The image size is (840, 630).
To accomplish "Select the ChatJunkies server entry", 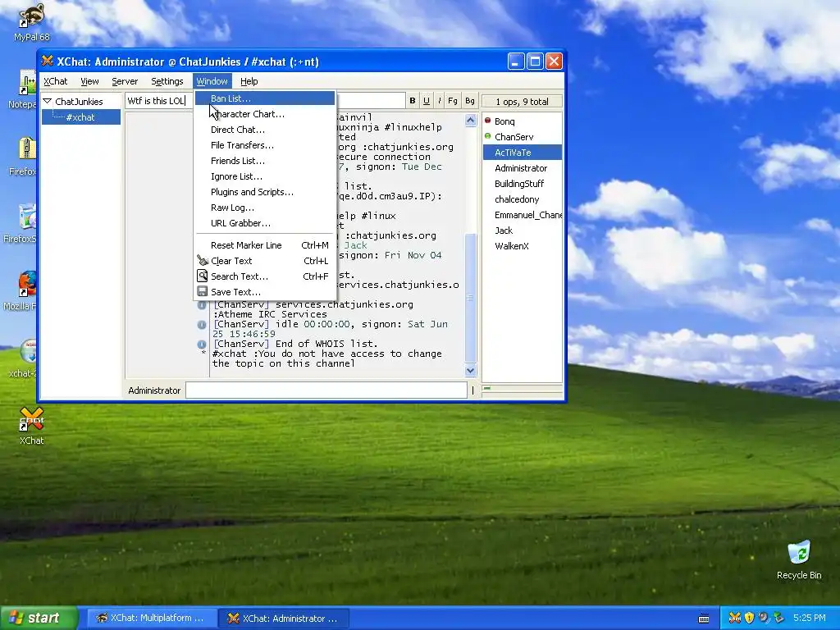I will 79,101.
